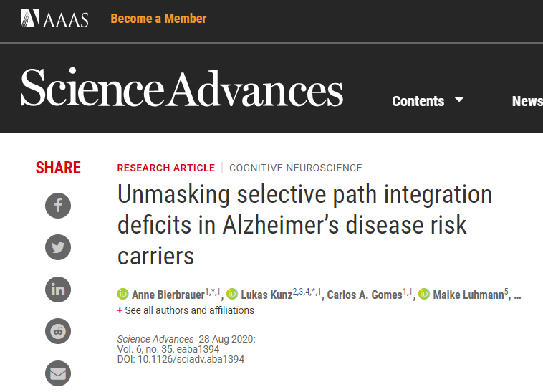The image size is (543, 392).
Task: Open Maike Luhmann's ORCID icon
Action: [x=425, y=295]
